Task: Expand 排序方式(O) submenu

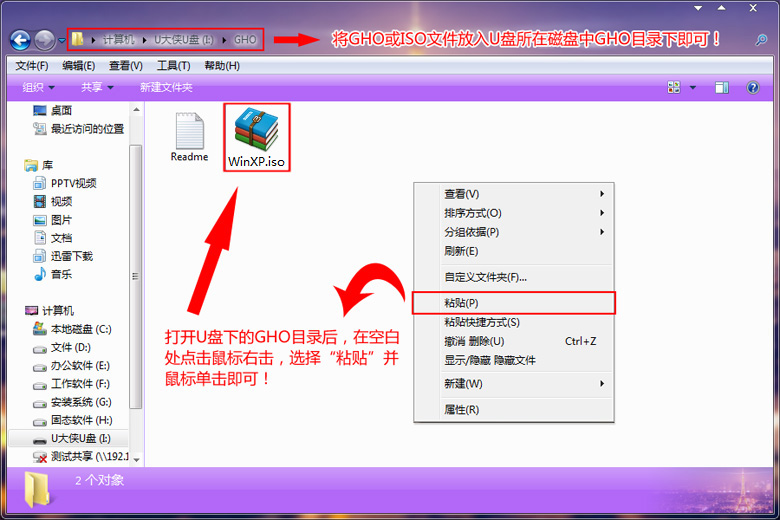Action: click(513, 213)
